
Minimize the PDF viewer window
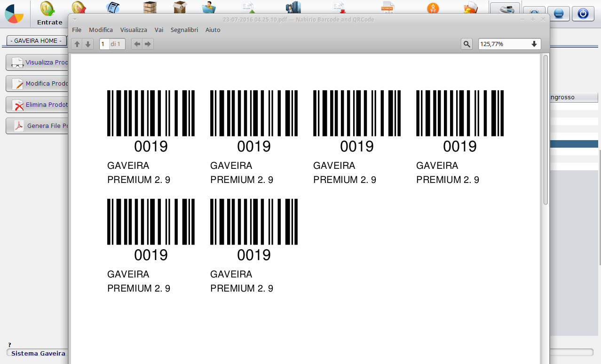click(522, 19)
